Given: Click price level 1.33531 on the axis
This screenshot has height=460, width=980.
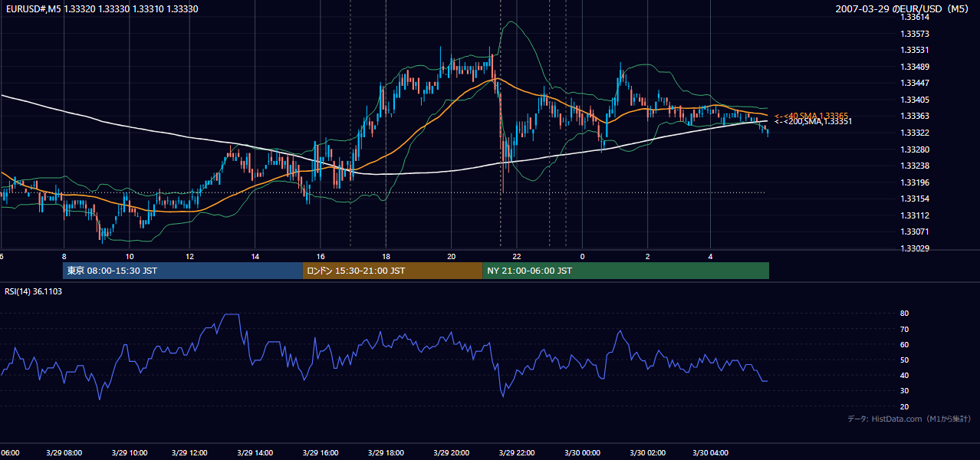Looking at the screenshot, I should [x=915, y=50].
